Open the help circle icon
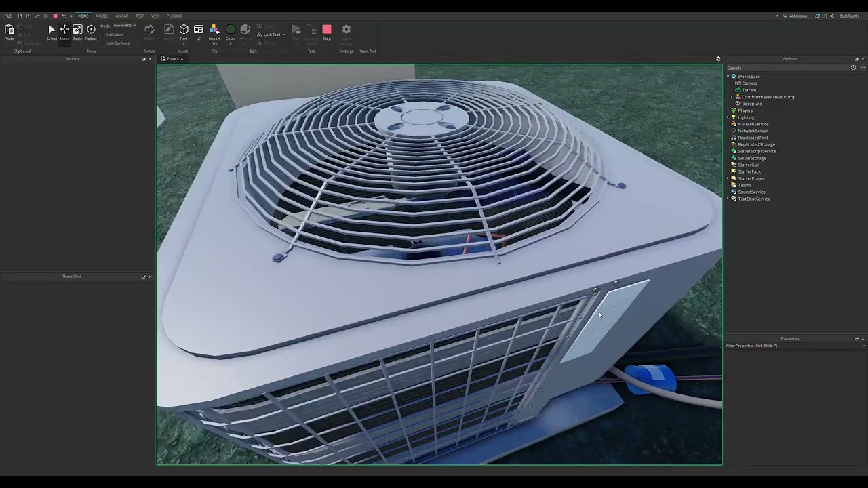This screenshot has width=868, height=488. [825, 16]
